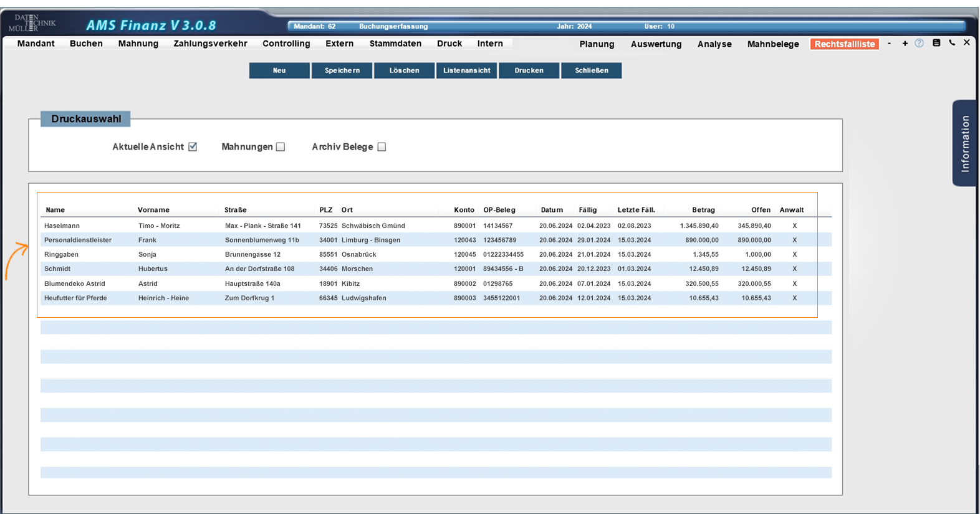Click the notes list icon beside help
980x514 pixels.
936,43
